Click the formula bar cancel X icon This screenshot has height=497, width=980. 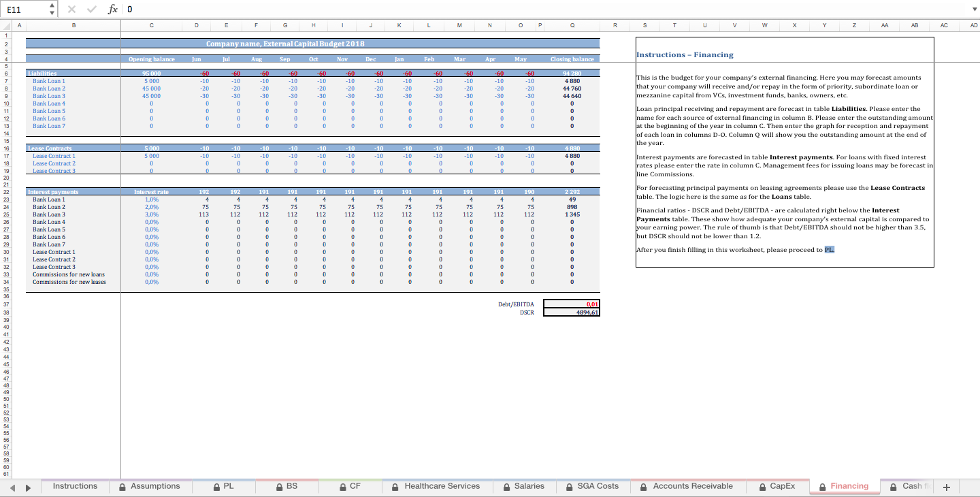[73, 9]
